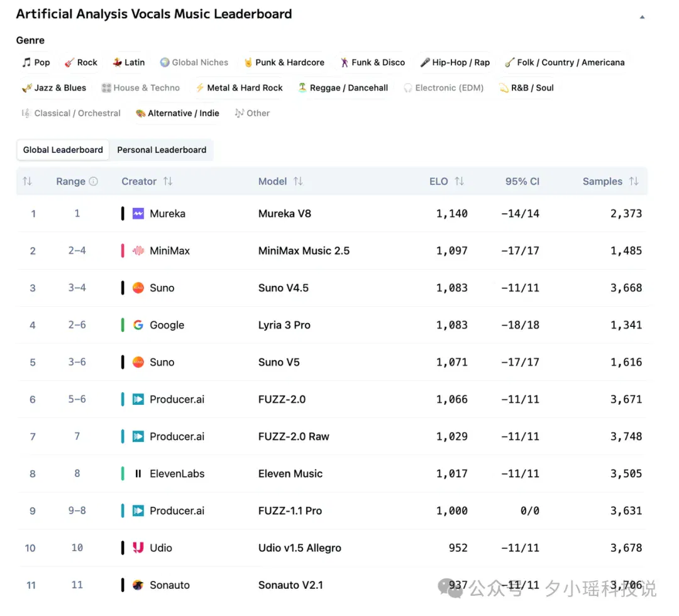The height and width of the screenshot is (616, 679).
Task: Toggle the Alternative / Indie genre filter
Action: (177, 113)
